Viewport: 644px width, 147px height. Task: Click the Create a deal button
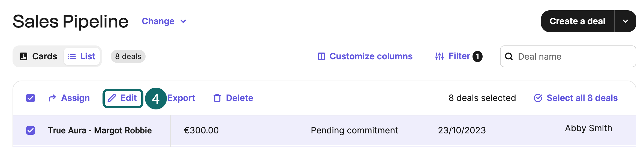[577, 21]
